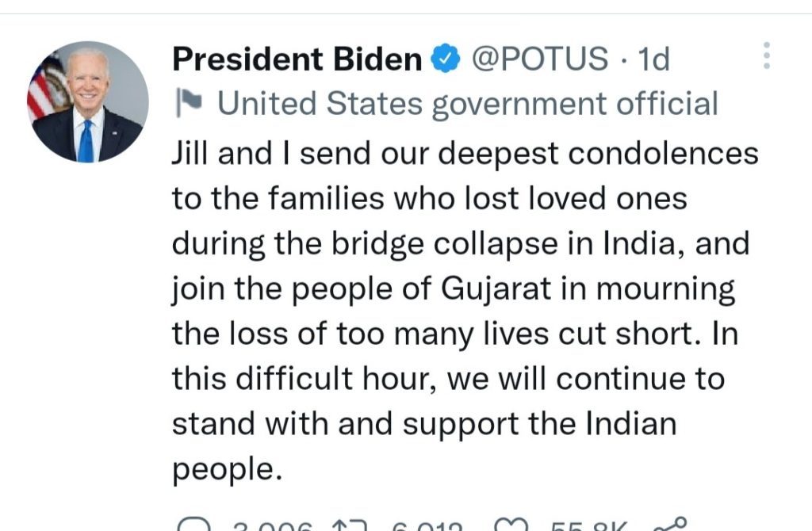The height and width of the screenshot is (531, 812).
Task: Click the American flag in avatar photo
Action: pyautogui.click(x=46, y=89)
